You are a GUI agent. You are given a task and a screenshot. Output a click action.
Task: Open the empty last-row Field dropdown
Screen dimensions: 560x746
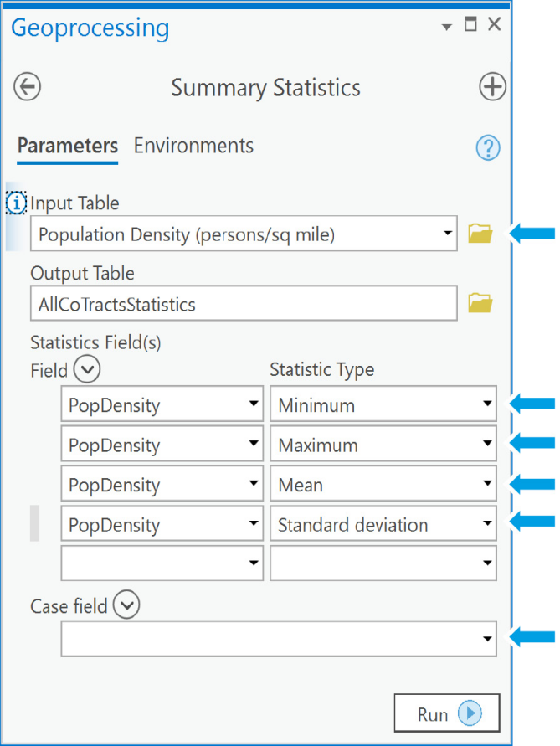pos(162,563)
